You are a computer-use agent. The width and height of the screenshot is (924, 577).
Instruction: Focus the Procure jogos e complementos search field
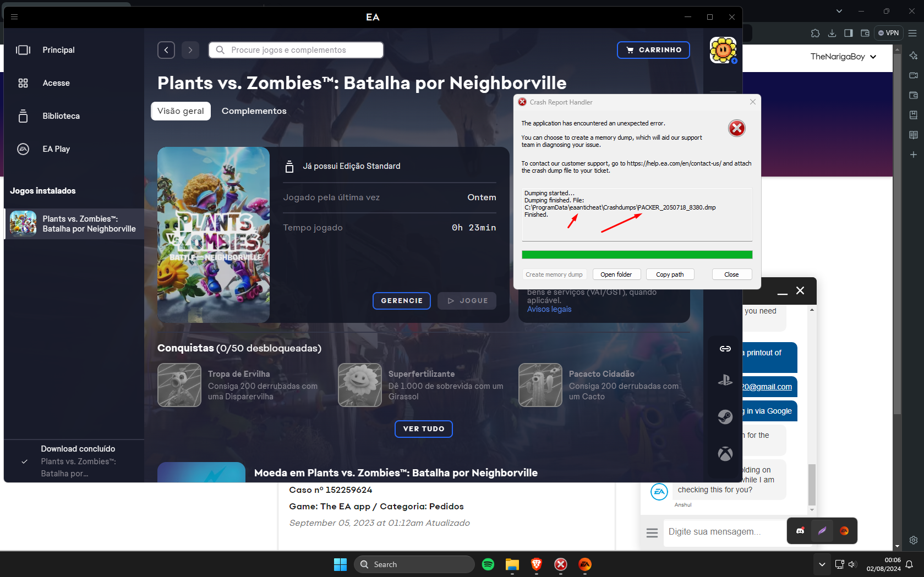click(x=296, y=50)
